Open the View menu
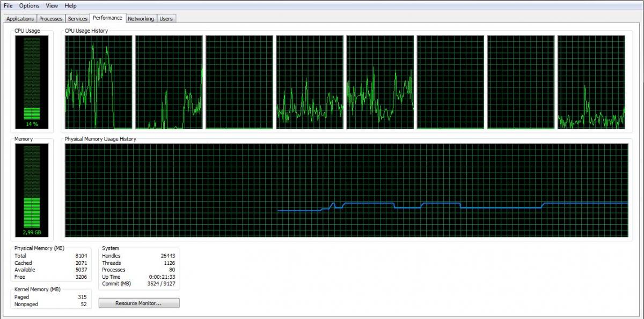644x319 pixels. [52, 5]
